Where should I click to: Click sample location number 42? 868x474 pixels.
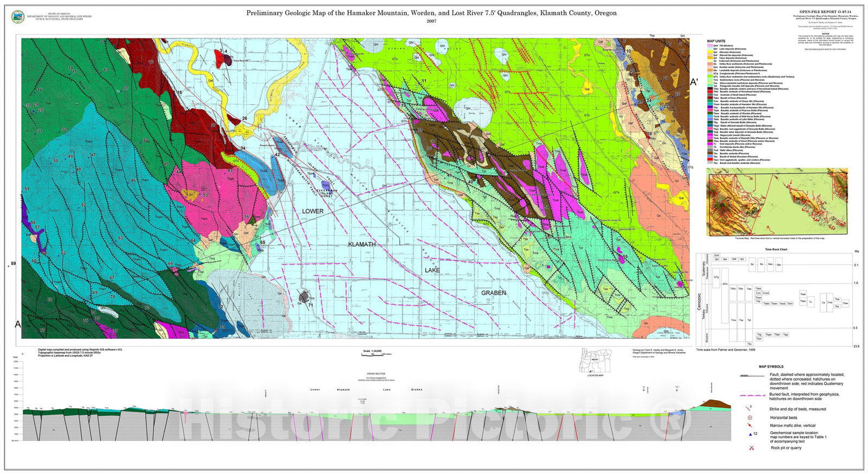pos(277,155)
